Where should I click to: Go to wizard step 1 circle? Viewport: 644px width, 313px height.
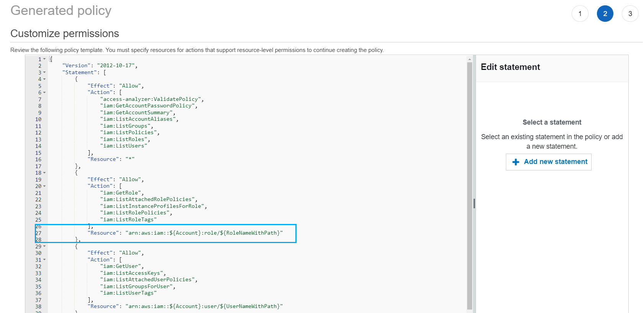(580, 14)
